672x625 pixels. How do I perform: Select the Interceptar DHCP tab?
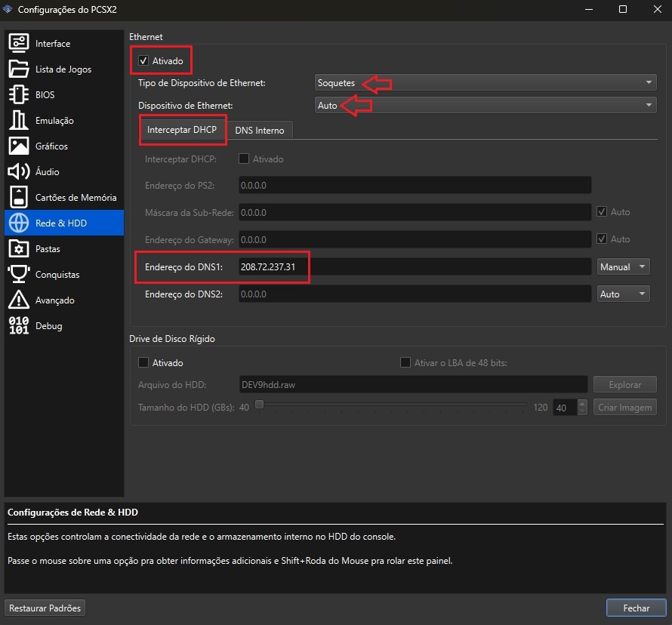coord(182,130)
